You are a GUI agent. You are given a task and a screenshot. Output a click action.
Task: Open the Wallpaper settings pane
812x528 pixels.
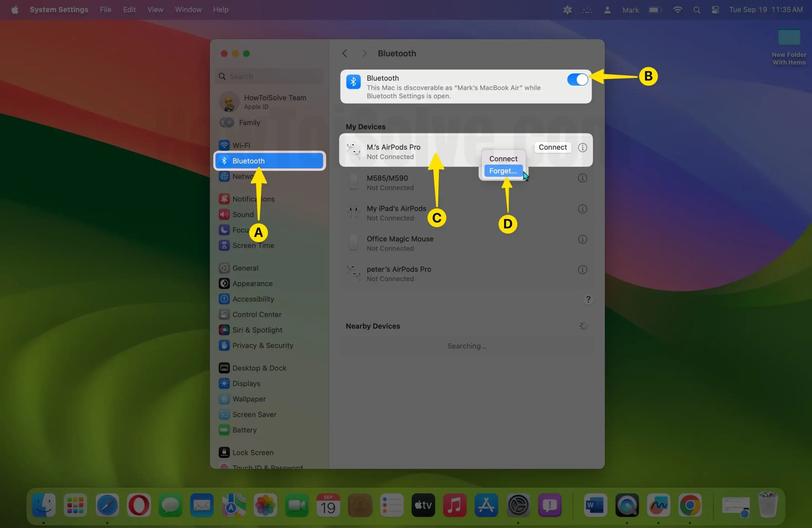click(249, 399)
